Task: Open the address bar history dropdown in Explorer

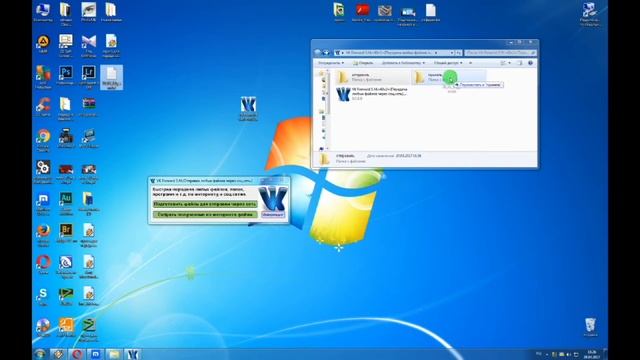Action: click(x=452, y=53)
